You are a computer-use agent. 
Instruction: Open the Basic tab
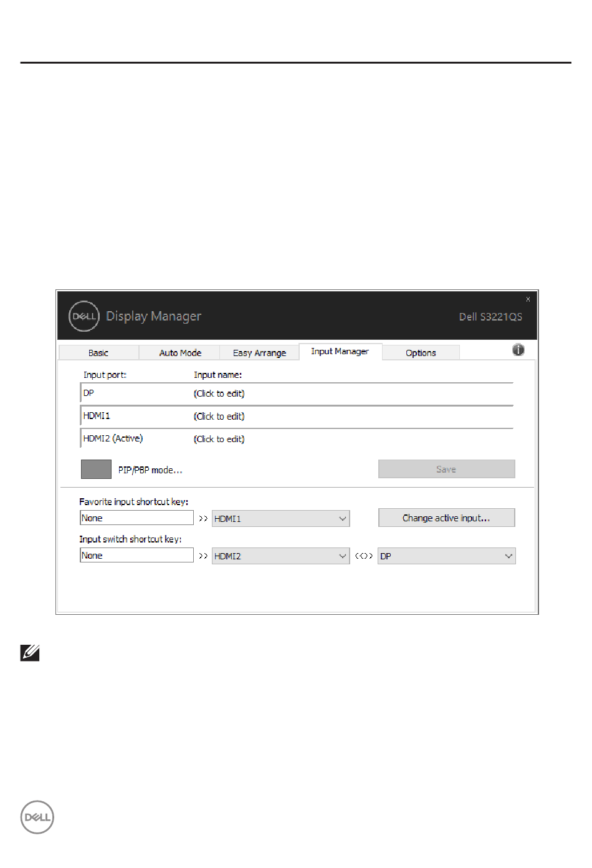click(98, 353)
